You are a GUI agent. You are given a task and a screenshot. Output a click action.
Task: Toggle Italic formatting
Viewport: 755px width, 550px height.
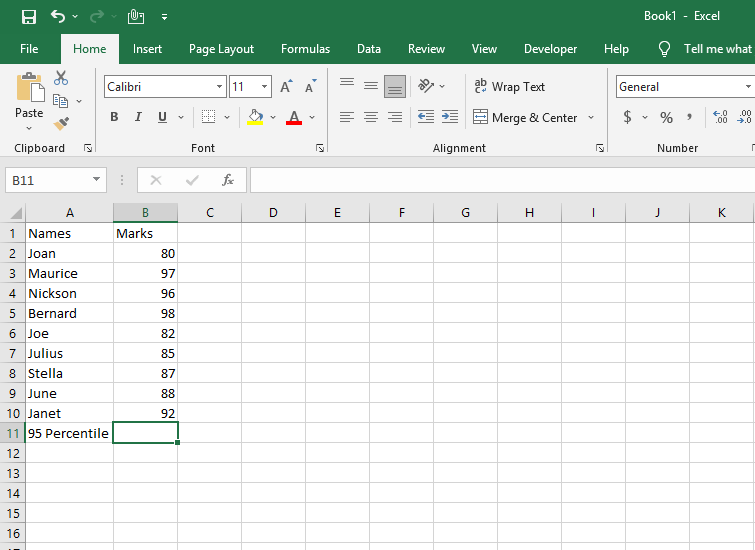(138, 117)
